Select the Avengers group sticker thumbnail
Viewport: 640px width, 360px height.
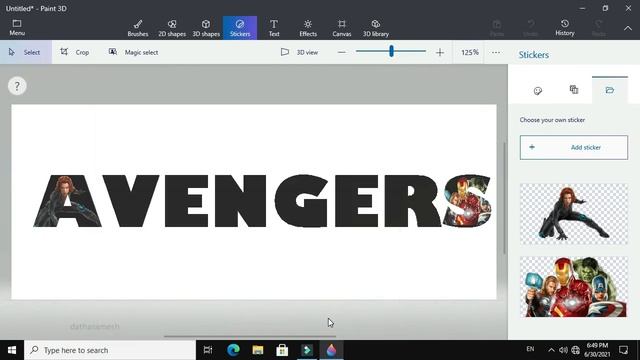pyautogui.click(x=574, y=287)
